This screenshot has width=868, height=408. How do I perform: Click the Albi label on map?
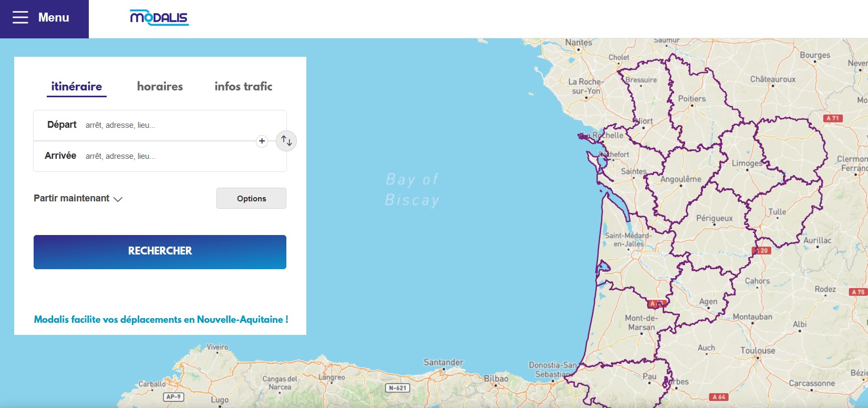click(x=800, y=324)
